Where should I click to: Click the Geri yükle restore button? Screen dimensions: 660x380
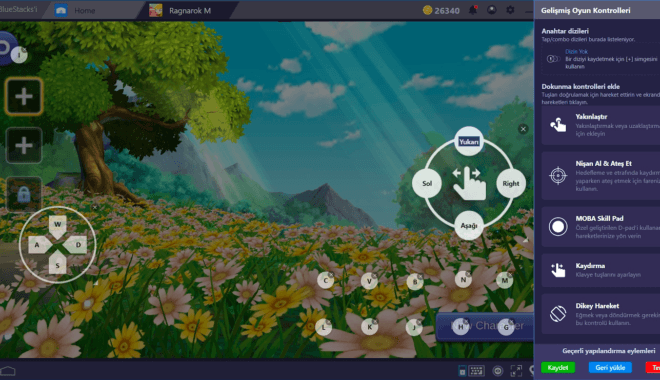610,367
